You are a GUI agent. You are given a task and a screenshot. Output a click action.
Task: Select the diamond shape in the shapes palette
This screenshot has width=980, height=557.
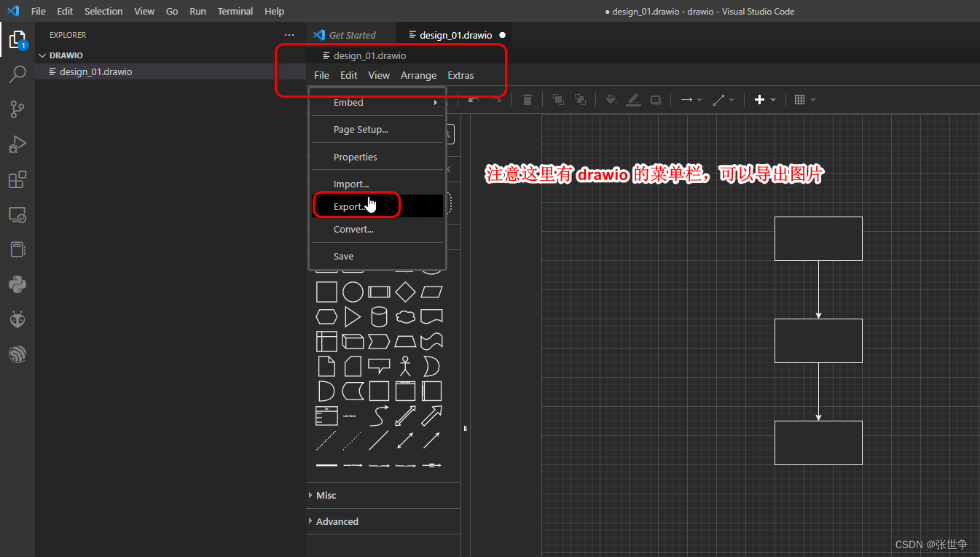(405, 292)
